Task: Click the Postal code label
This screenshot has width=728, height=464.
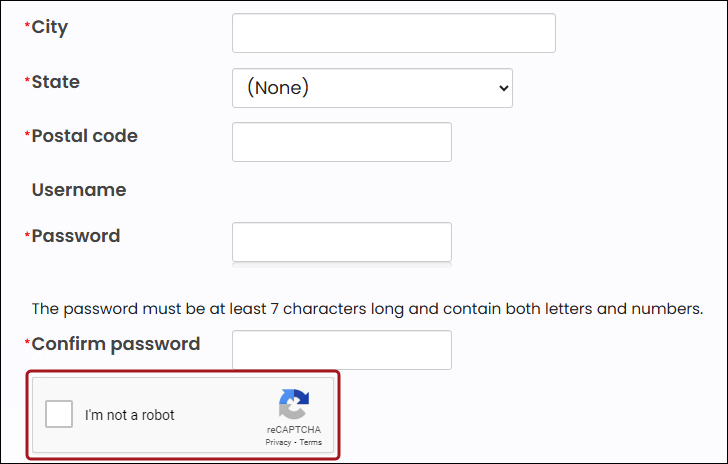Action: point(84,136)
